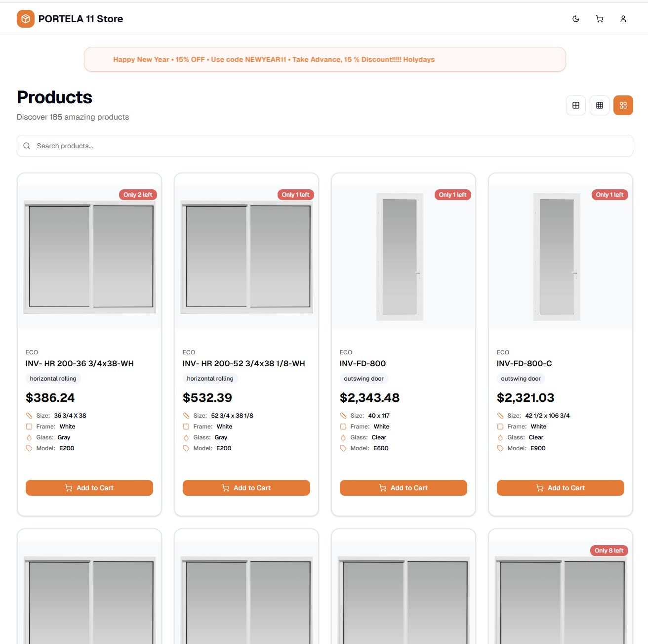Click the orange card layout view icon

pyautogui.click(x=623, y=105)
